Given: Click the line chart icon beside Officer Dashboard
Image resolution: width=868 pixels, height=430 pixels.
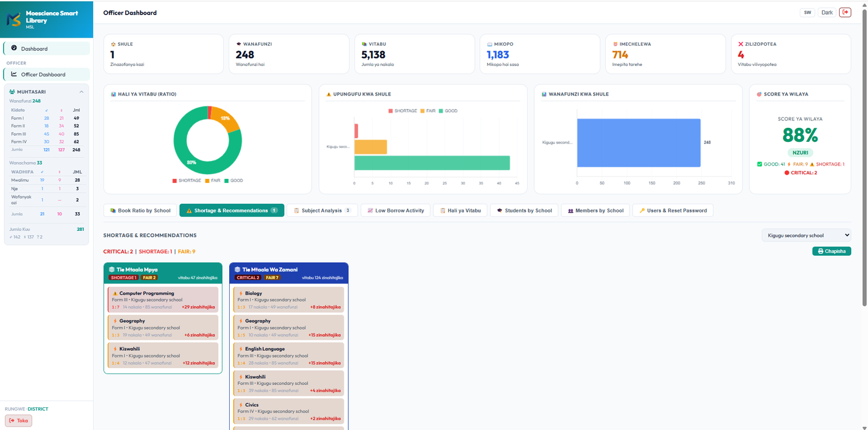Looking at the screenshot, I should tap(14, 74).
